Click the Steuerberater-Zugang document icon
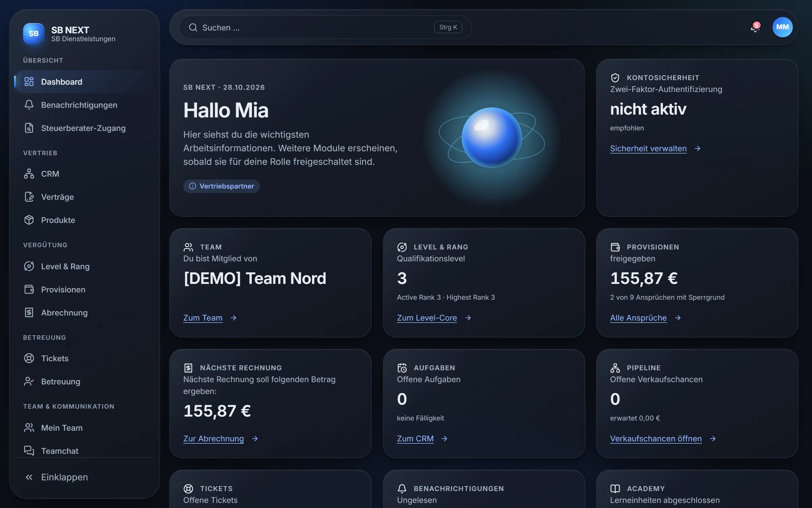 click(x=29, y=128)
